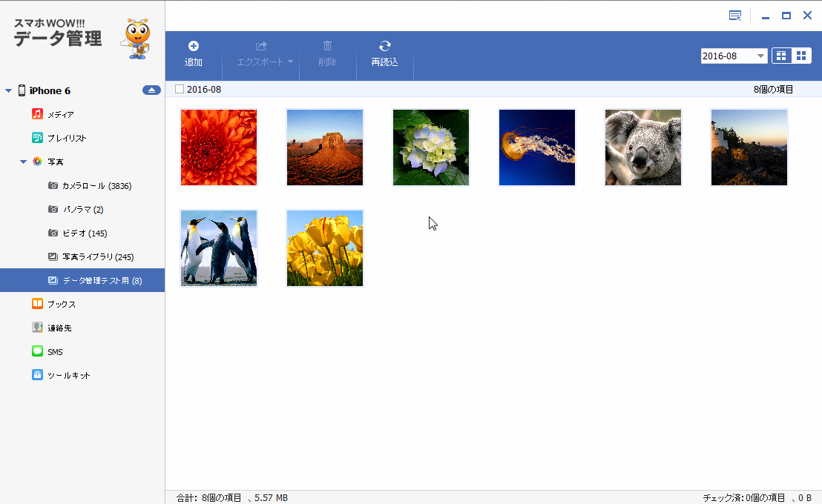Eject iPhone 6 using eject icon
Viewport: 822px width, 504px height.
pyautogui.click(x=151, y=90)
